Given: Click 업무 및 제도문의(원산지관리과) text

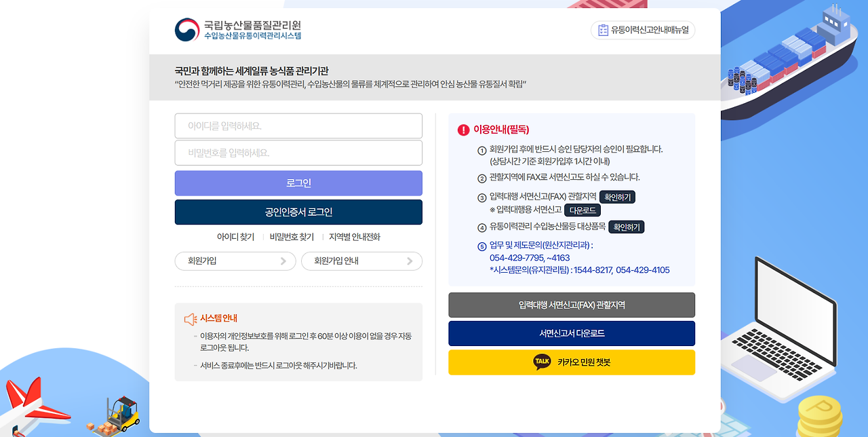Looking at the screenshot, I should tap(540, 246).
